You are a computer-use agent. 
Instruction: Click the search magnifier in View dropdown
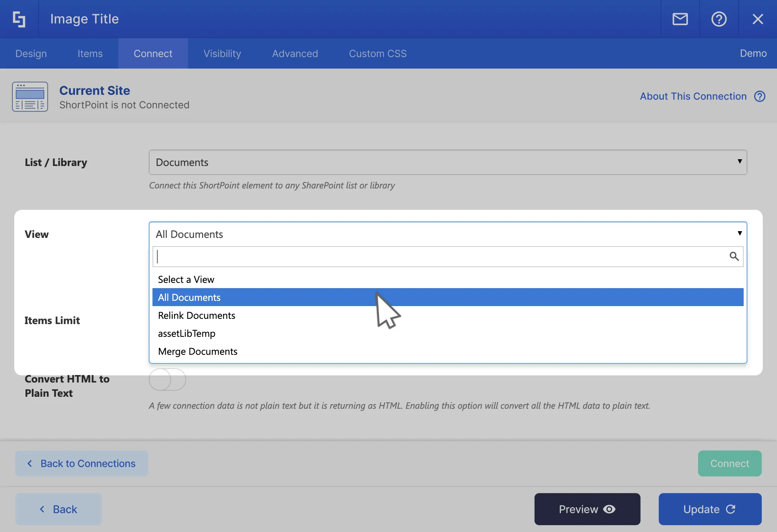734,256
